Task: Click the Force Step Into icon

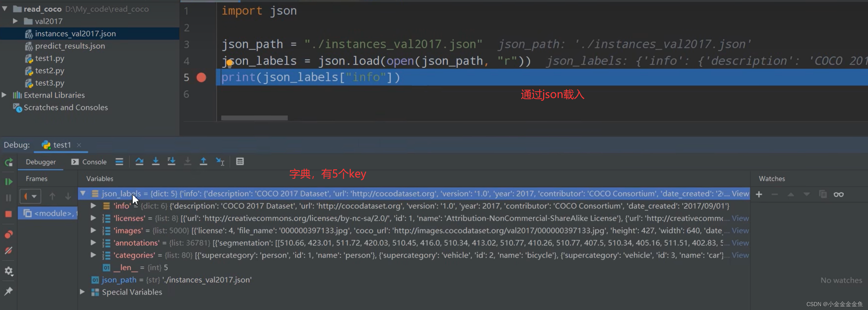Action: coord(188,161)
